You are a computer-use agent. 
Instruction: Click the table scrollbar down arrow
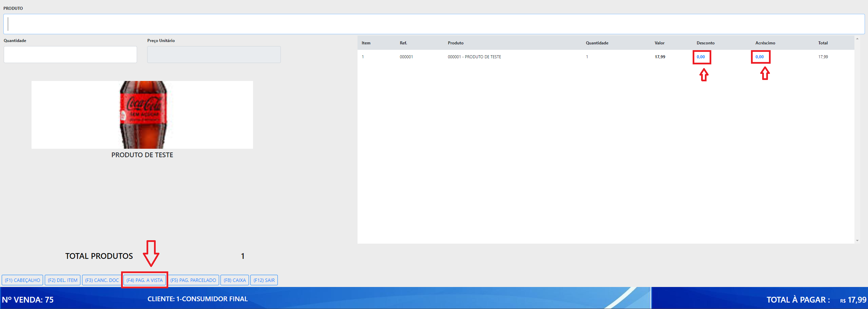857,241
